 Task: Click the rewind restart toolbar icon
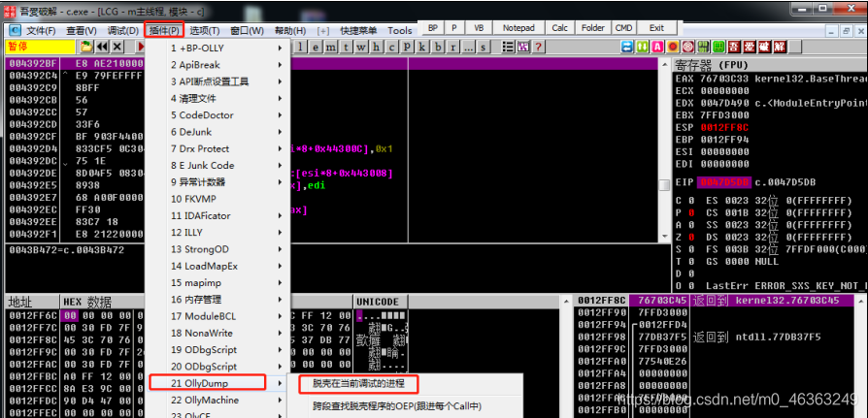click(102, 47)
